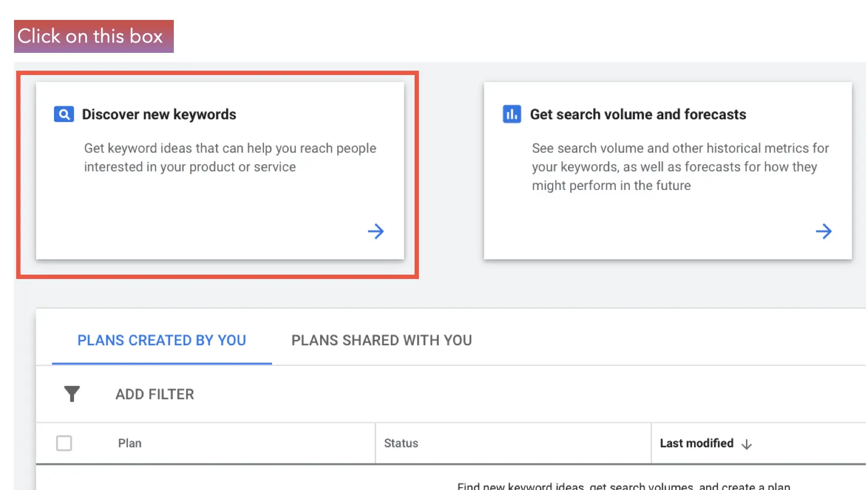
Task: Tick the select-all checkbox beside Plan header
Action: (x=64, y=443)
